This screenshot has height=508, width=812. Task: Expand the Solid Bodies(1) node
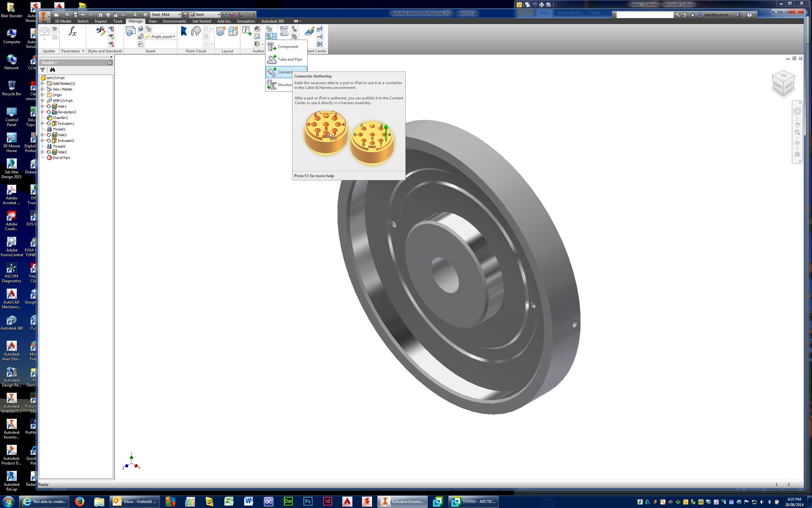(x=42, y=83)
